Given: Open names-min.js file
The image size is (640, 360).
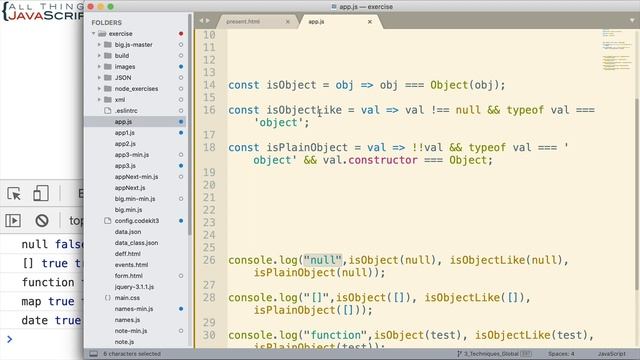Looking at the screenshot, I should [134, 309].
